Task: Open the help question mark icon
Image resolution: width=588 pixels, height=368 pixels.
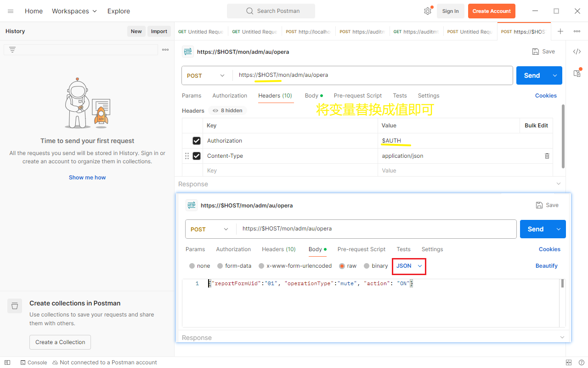Action: pos(581,362)
